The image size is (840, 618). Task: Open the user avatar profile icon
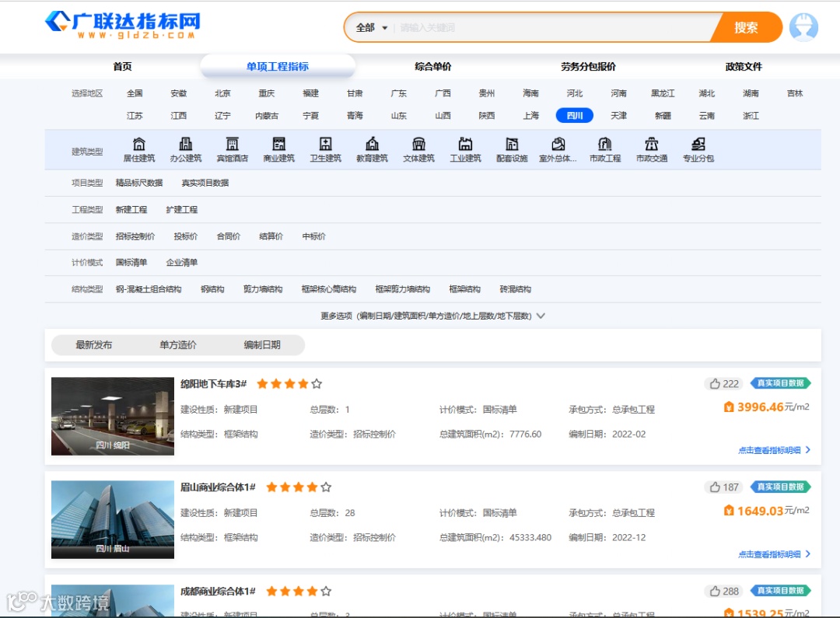pyautogui.click(x=803, y=26)
